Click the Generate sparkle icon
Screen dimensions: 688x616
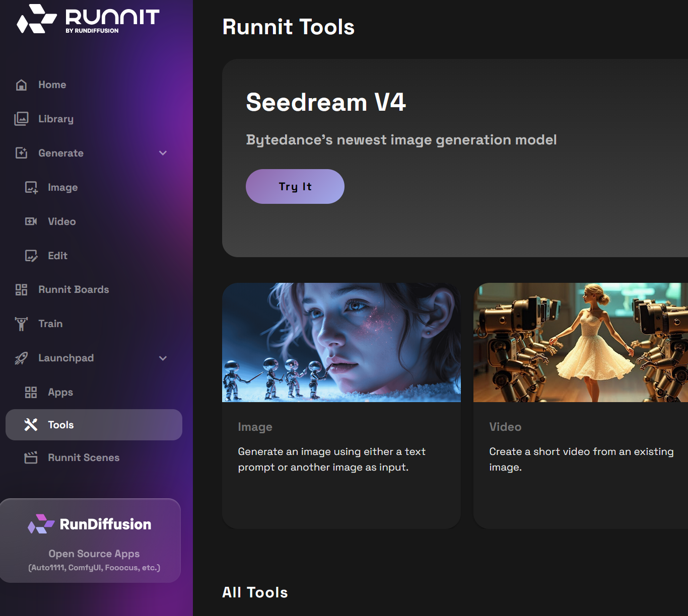(x=21, y=153)
